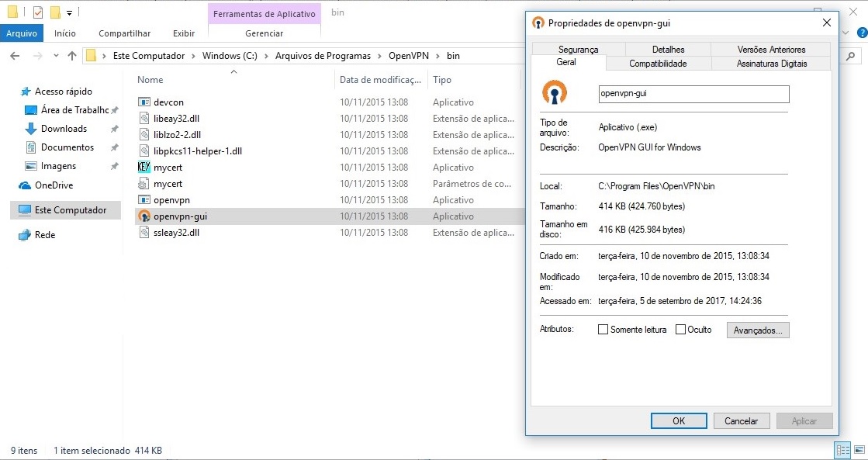Open OneDrive cloud icon in sidebar
Image resolution: width=868 pixels, height=460 pixels.
25,185
